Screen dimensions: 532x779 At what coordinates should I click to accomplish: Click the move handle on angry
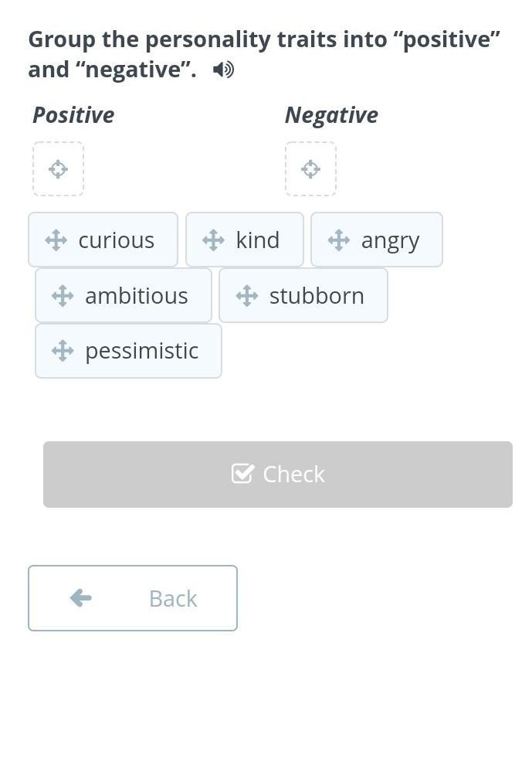click(339, 240)
